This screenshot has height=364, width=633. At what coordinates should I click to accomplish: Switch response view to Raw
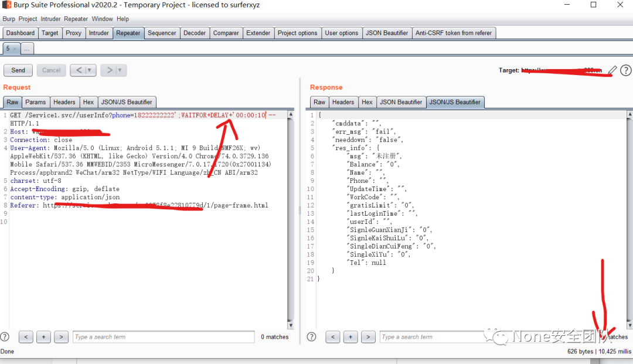[319, 102]
